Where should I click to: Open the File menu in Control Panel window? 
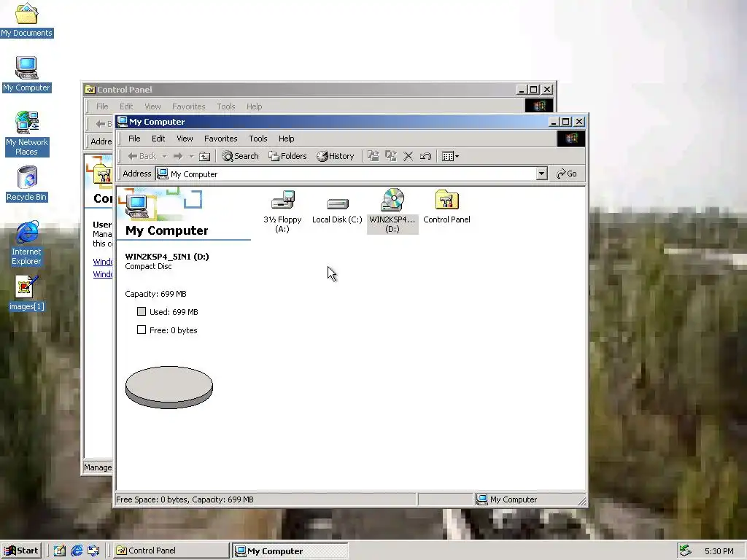click(x=102, y=106)
